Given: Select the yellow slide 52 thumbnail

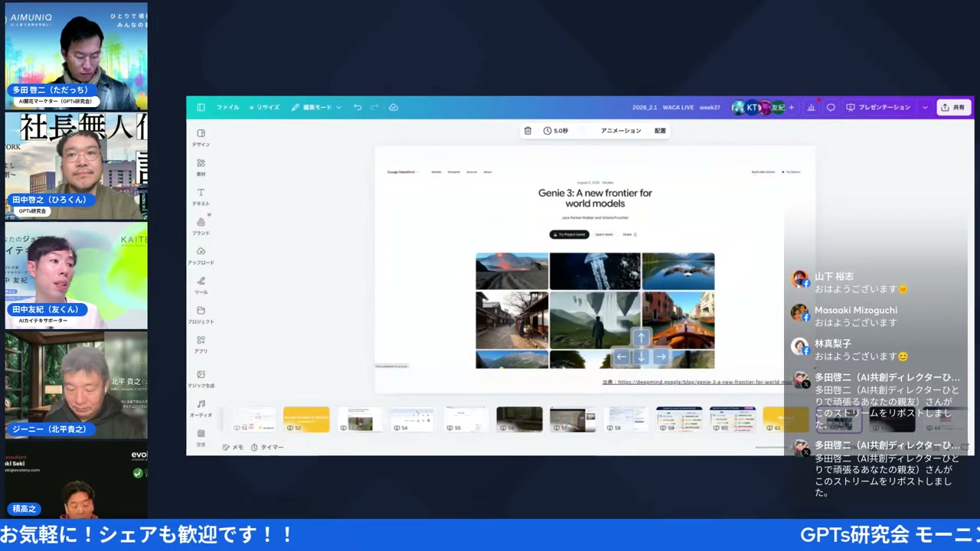Looking at the screenshot, I should [x=306, y=419].
